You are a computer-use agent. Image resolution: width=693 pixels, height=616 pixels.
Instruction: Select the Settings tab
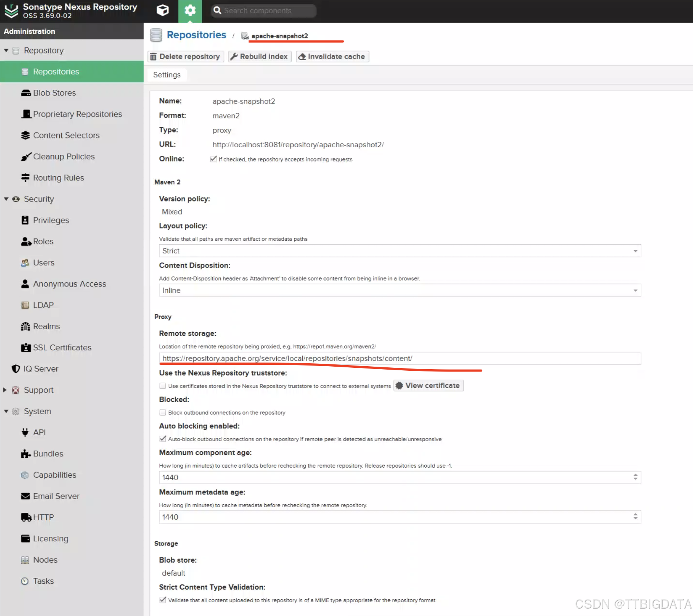[167, 75]
